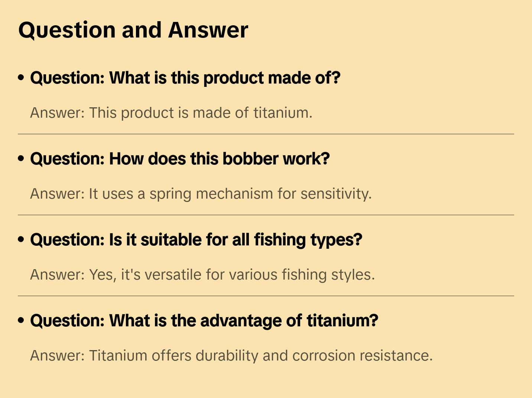532x398 pixels.
Task: Expand "How does this bobber work?" question
Action: coord(180,159)
